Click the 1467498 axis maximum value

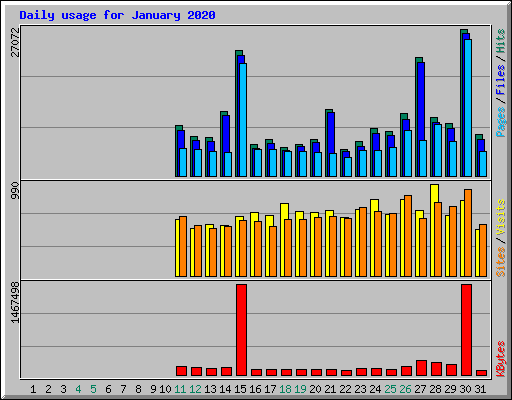[15, 302]
